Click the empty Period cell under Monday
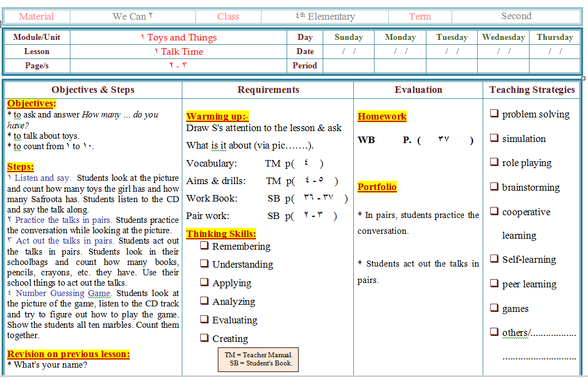Image resolution: width=588 pixels, height=378 pixels. pyautogui.click(x=400, y=66)
